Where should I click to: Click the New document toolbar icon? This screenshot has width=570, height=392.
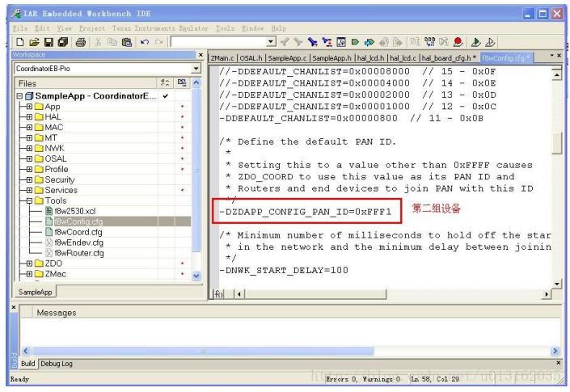pyautogui.click(x=20, y=42)
